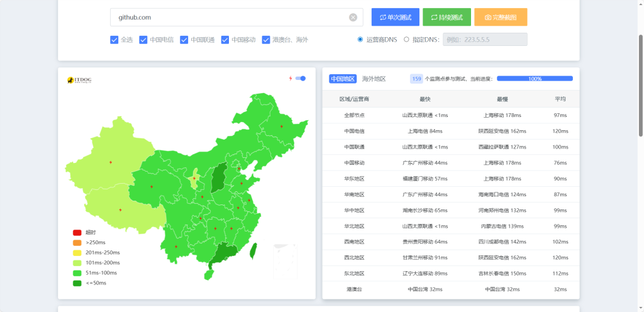The image size is (644, 312).
Task: Click the 中国联通 row in the table
Action: point(451,147)
